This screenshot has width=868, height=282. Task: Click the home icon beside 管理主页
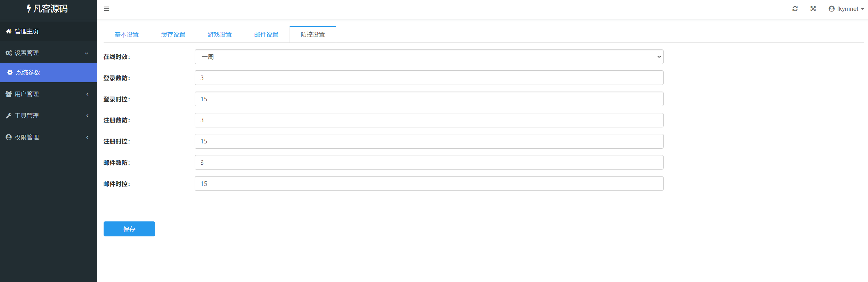tap(9, 31)
